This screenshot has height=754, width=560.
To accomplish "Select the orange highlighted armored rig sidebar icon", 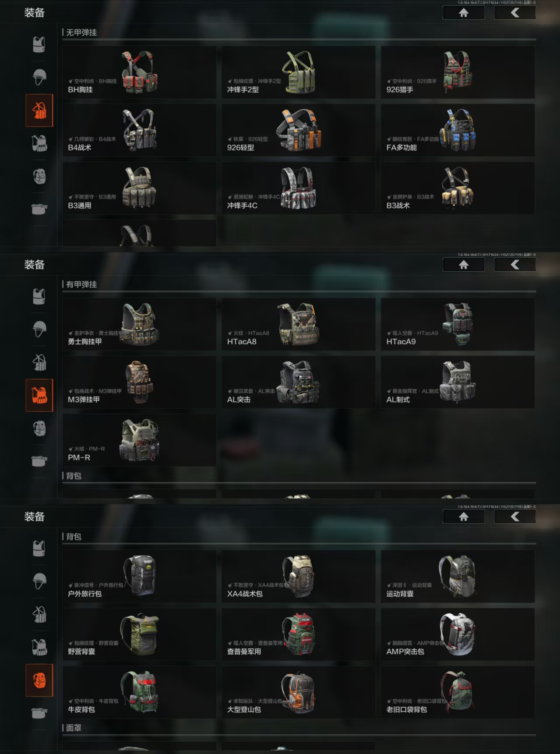I will click(39, 395).
